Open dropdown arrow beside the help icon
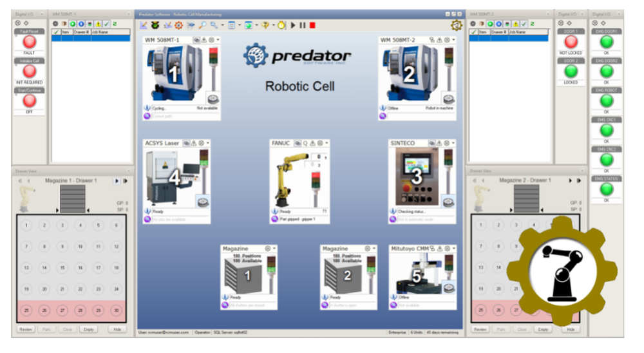 [x=274, y=25]
